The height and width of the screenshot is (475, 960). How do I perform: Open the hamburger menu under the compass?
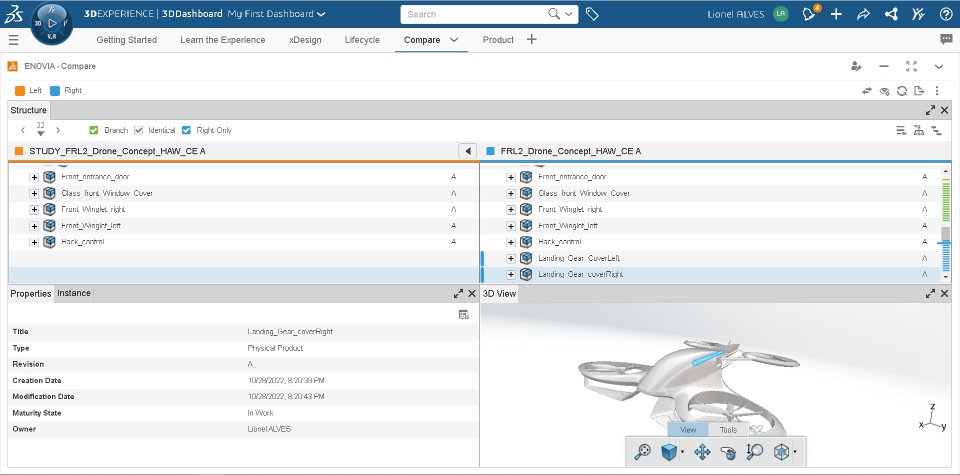coord(13,40)
